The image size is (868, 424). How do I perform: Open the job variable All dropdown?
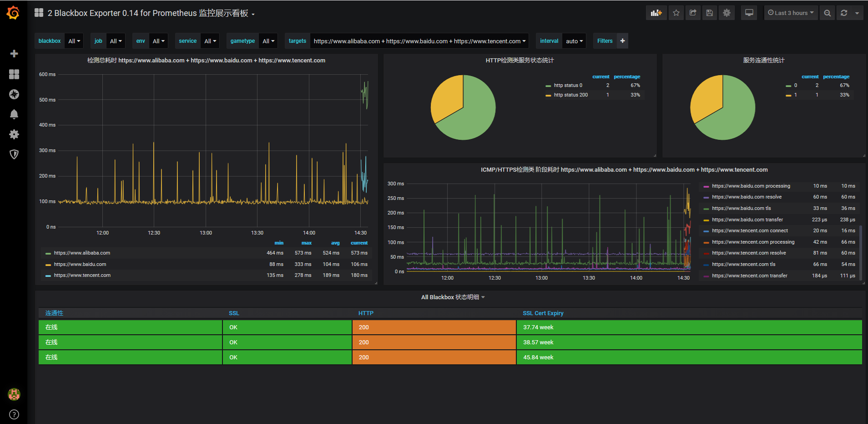point(116,41)
